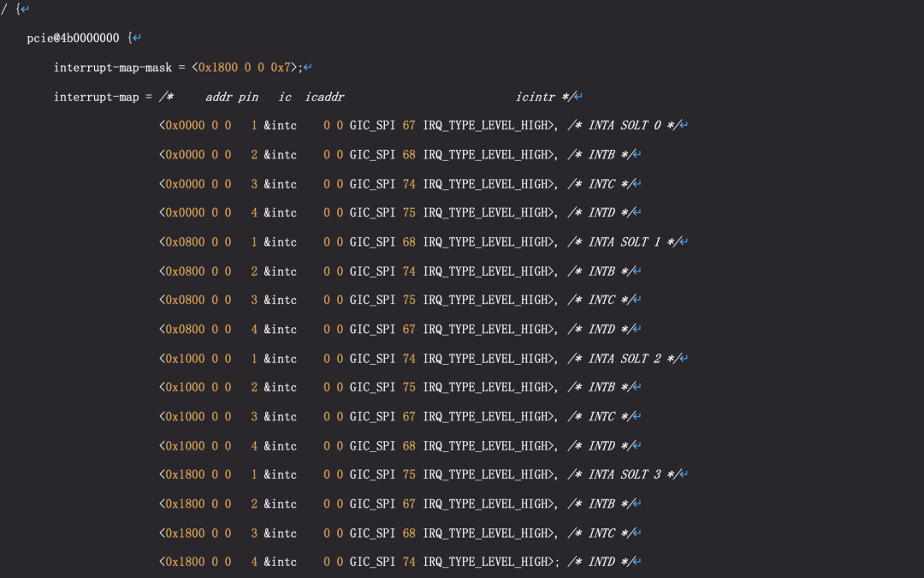Click the final INTD comment line
924x578 pixels.
coord(601,562)
